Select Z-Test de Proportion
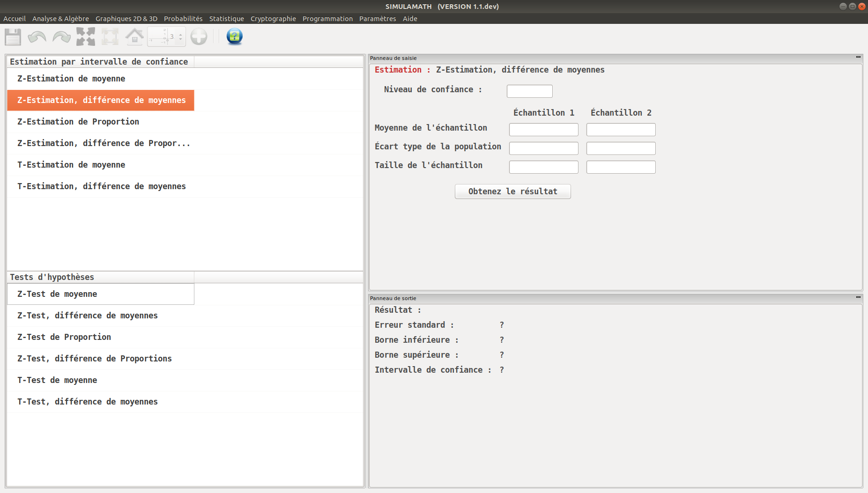868x493 pixels. click(101, 337)
